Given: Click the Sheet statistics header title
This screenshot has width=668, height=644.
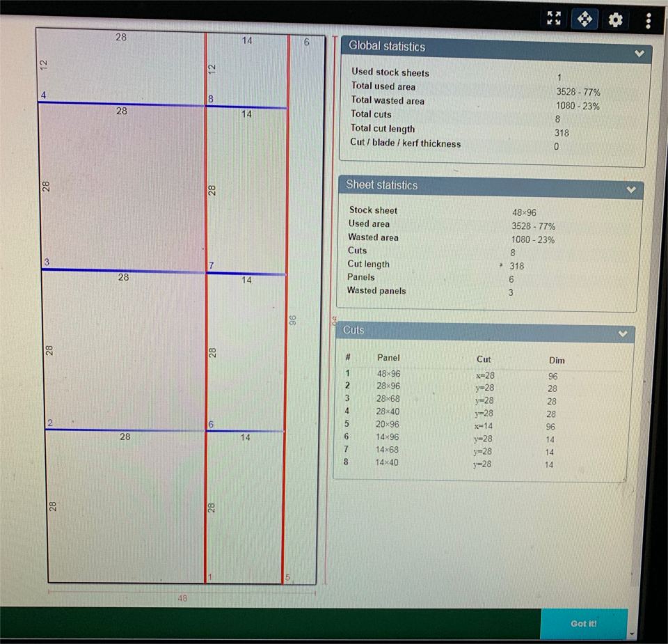Looking at the screenshot, I should [382, 185].
